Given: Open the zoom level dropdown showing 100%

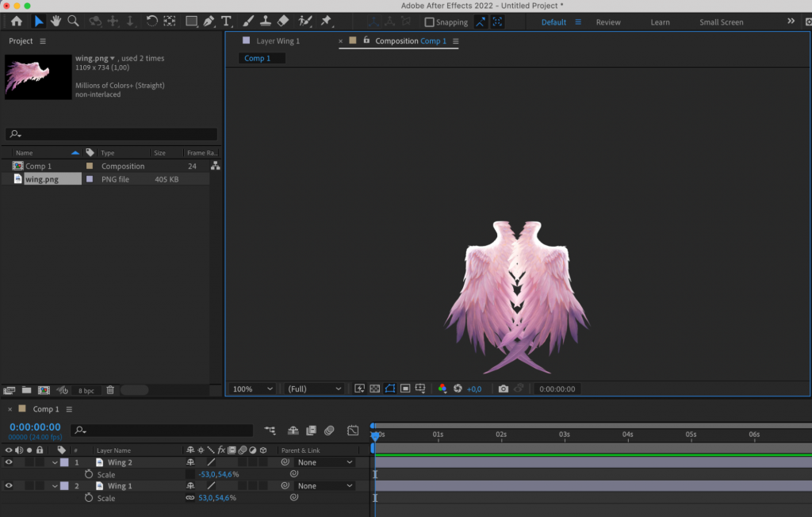Looking at the screenshot, I should click(x=251, y=389).
